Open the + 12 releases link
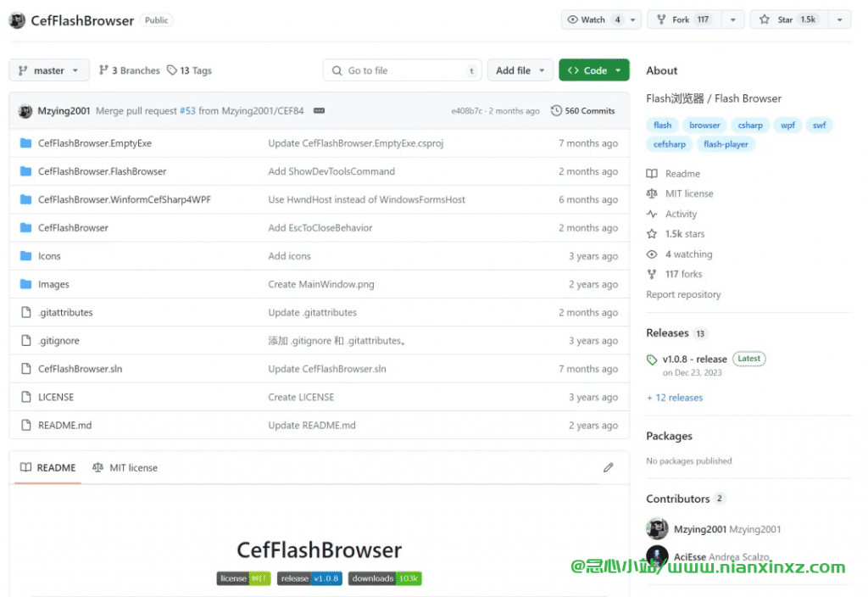868x597 pixels. click(675, 398)
